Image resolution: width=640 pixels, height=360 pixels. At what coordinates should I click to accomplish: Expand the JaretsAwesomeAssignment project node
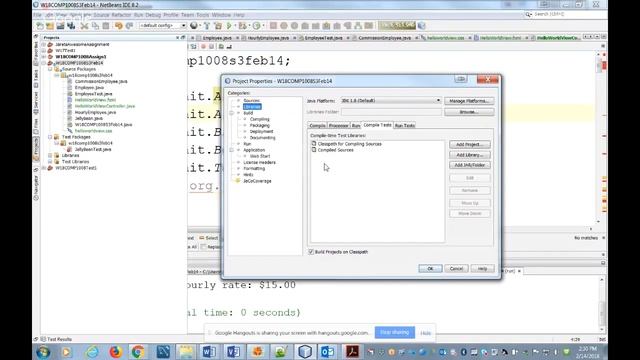click(44, 44)
